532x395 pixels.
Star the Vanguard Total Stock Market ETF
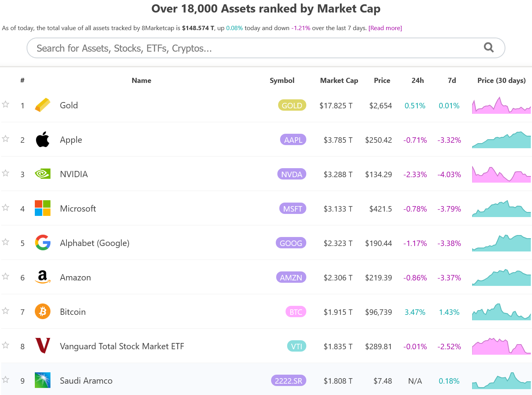5,345
